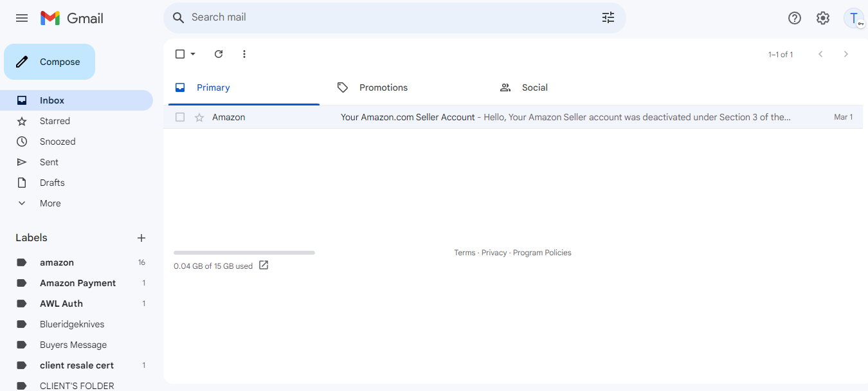Screen dimensions: 868x391
Task: Open Settings gear icon
Action: pyautogui.click(x=823, y=18)
